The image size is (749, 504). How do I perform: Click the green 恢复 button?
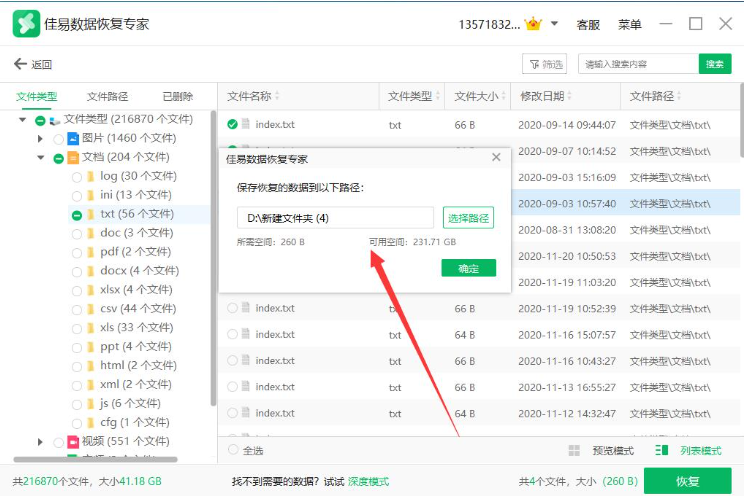tap(687, 481)
